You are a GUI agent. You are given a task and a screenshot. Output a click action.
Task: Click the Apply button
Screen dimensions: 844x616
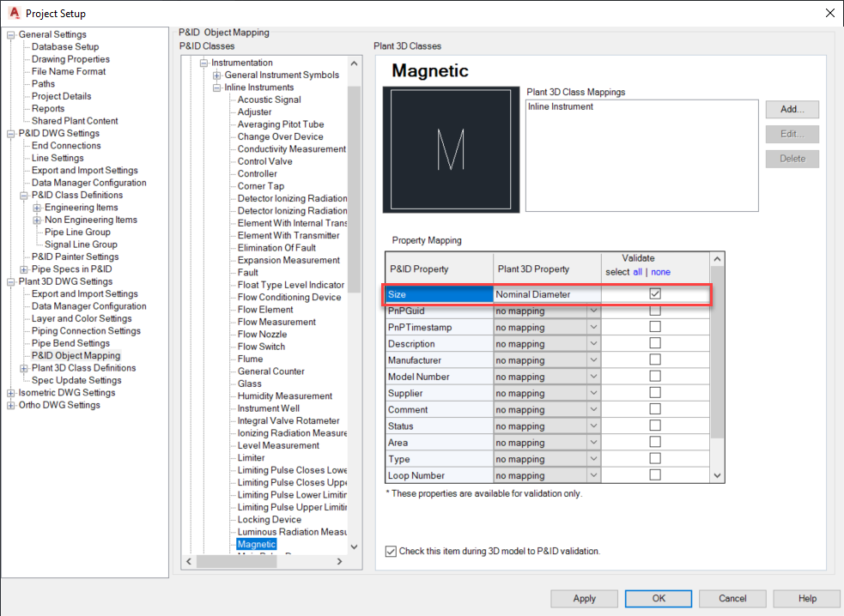[584, 598]
